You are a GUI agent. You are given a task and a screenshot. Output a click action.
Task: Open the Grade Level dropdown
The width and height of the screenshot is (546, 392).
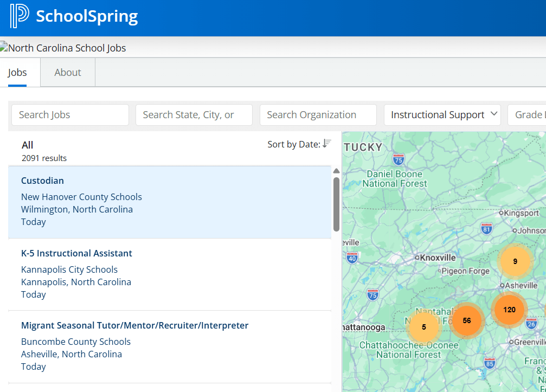pyautogui.click(x=529, y=115)
